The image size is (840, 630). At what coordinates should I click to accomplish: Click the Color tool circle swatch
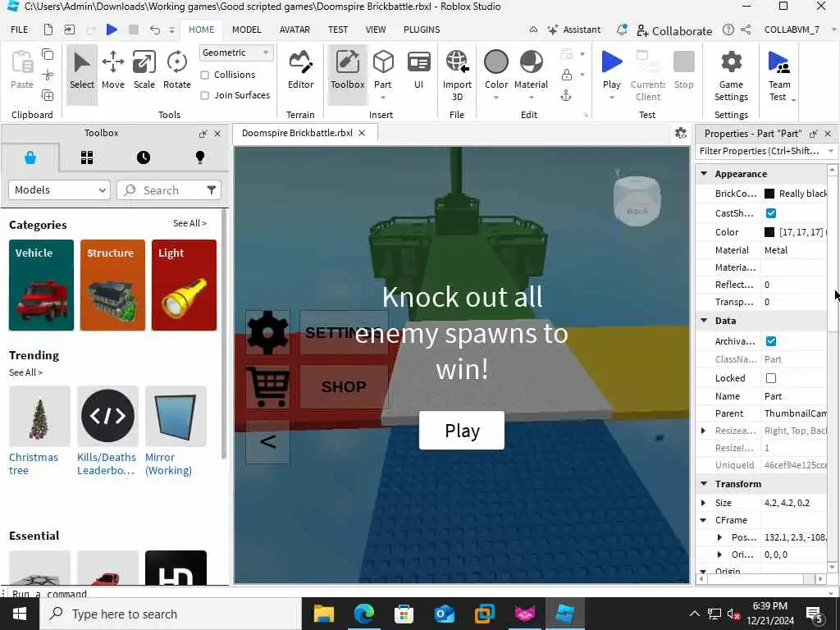[496, 62]
